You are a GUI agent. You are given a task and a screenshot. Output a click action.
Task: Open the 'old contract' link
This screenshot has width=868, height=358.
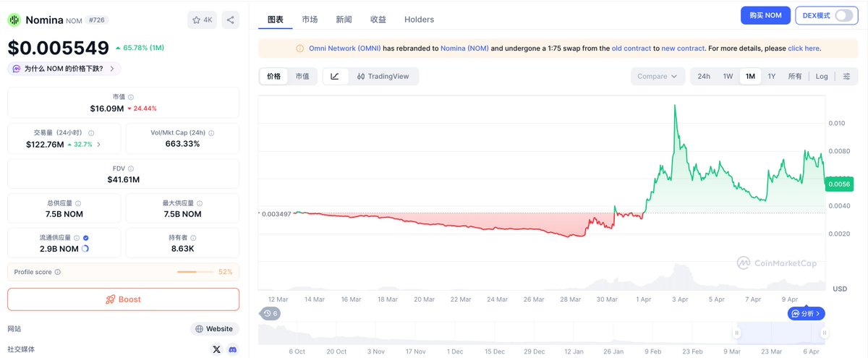[x=631, y=48]
